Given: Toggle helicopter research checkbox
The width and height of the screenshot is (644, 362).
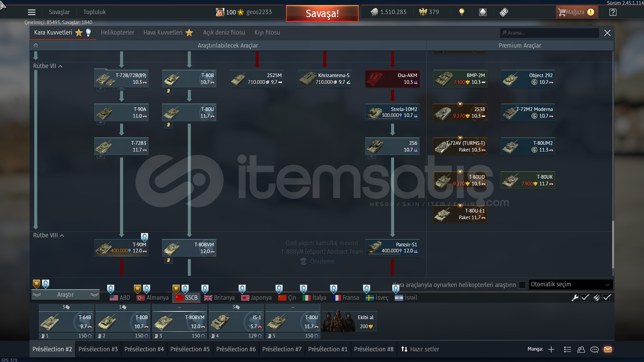Looking at the screenshot, I should point(522,285).
